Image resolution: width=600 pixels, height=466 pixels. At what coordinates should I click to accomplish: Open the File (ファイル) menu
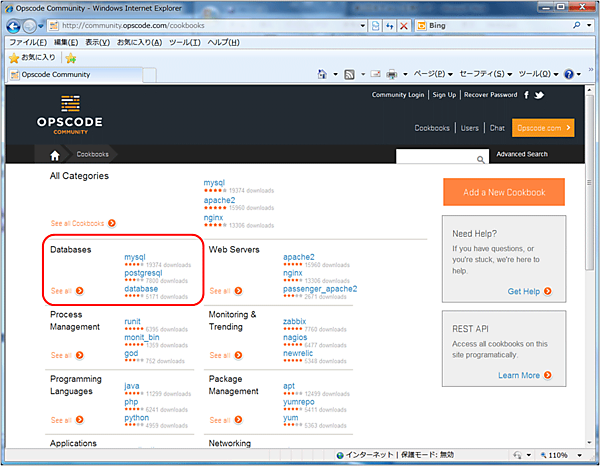pyautogui.click(x=28, y=43)
